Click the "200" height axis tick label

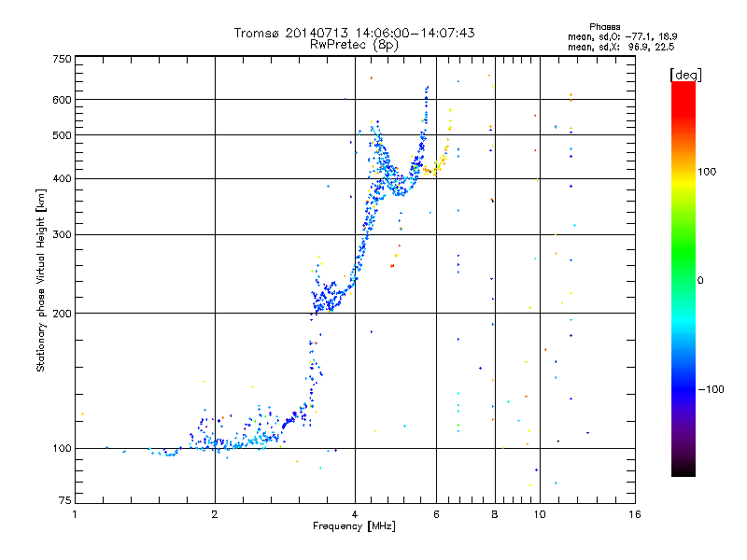click(62, 314)
